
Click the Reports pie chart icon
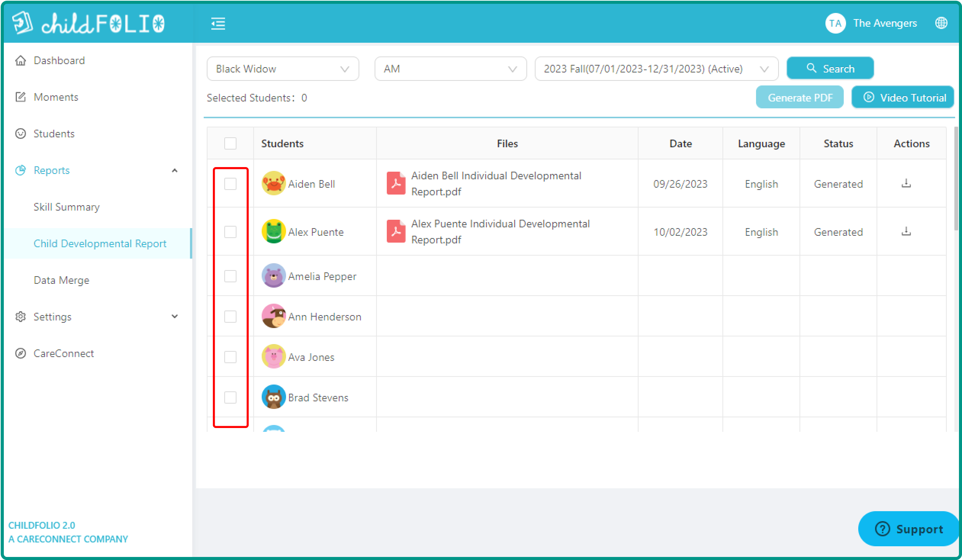[21, 170]
